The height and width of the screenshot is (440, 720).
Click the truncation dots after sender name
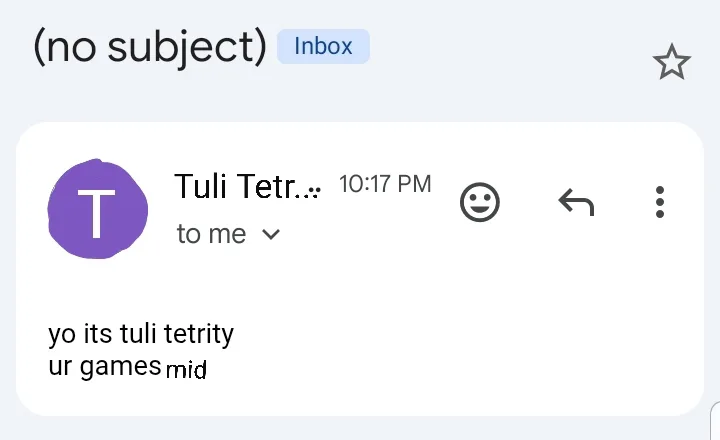312,192
